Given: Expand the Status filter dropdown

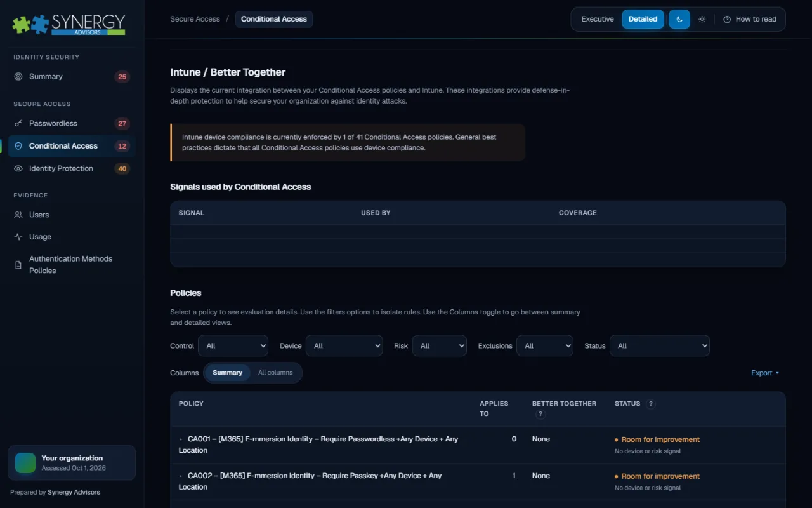Looking at the screenshot, I should point(660,345).
